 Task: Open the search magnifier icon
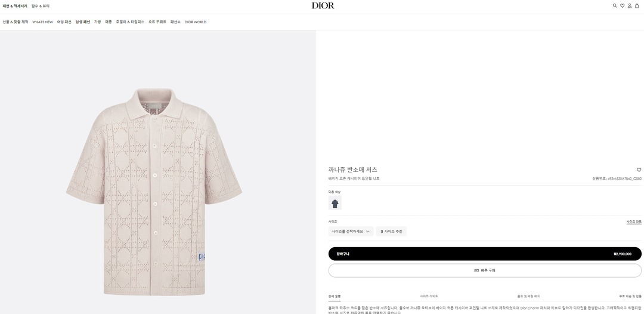pyautogui.click(x=615, y=5)
